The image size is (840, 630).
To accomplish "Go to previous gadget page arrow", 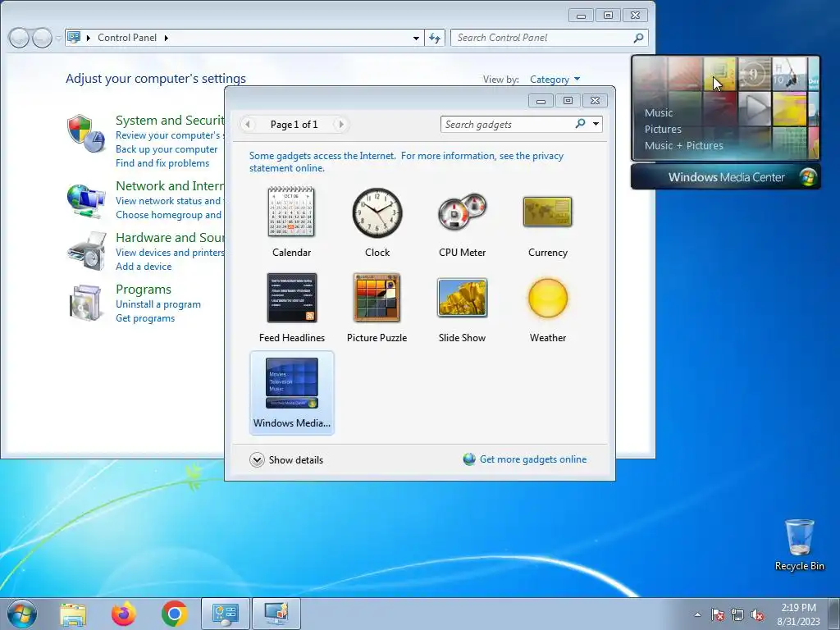I will (x=248, y=125).
